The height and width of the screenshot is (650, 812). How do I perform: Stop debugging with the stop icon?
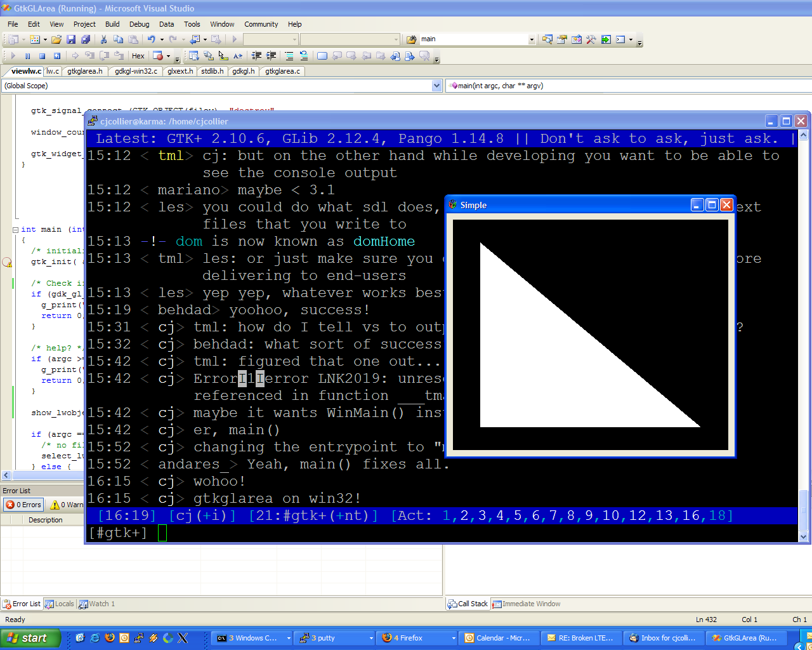[42, 56]
